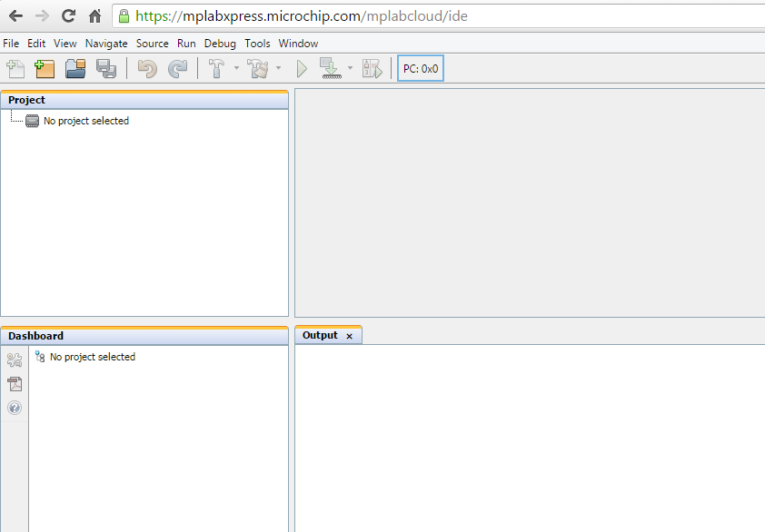The image size is (765, 532).
Task: Click the Clean and Build icon
Action: [x=258, y=69]
